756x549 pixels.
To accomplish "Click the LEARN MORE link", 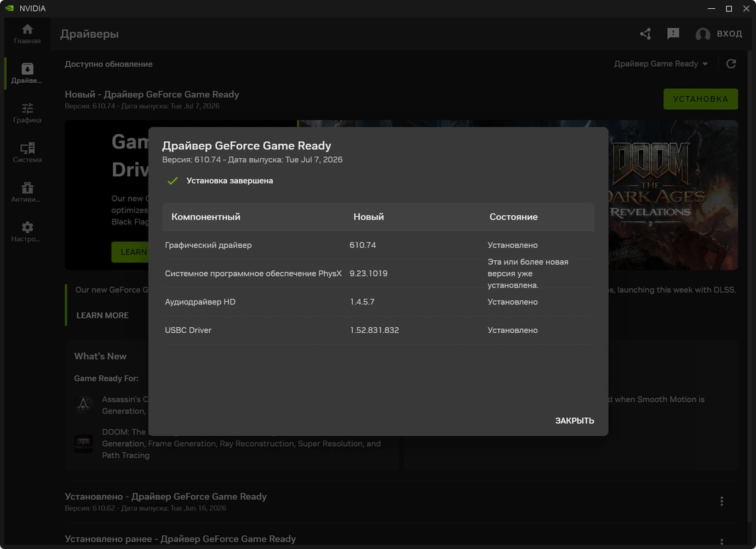I will click(102, 315).
